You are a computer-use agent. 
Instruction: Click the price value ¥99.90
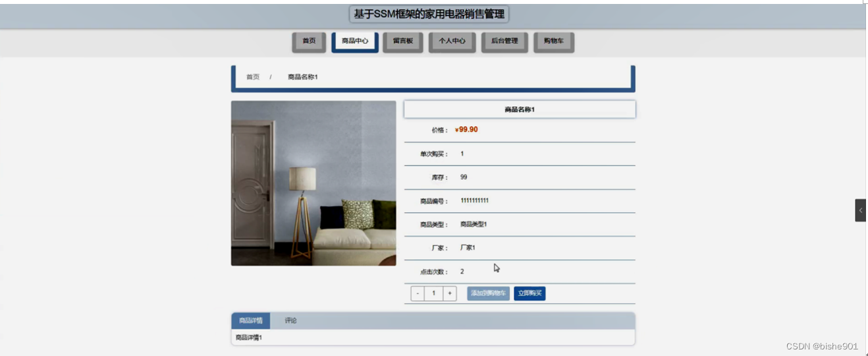click(466, 130)
